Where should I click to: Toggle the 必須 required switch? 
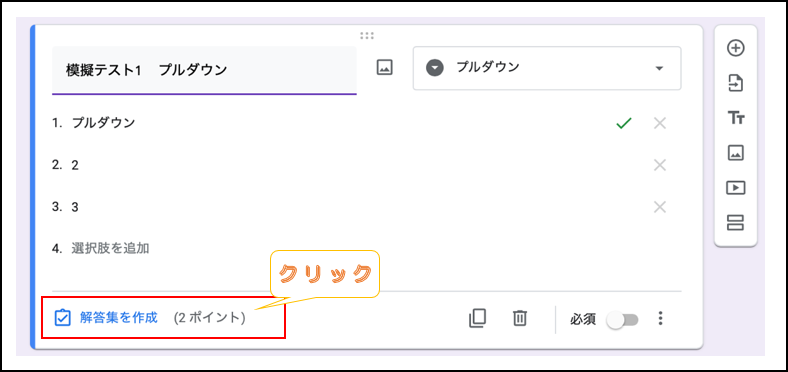point(622,320)
